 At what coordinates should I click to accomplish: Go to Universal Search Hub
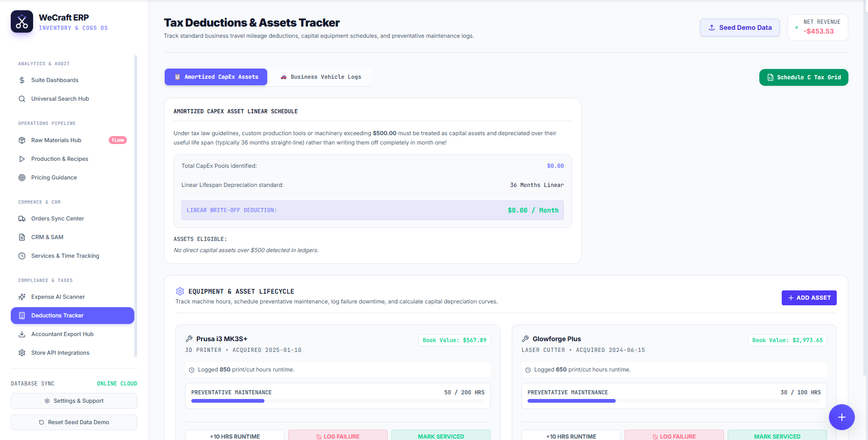(x=72, y=99)
